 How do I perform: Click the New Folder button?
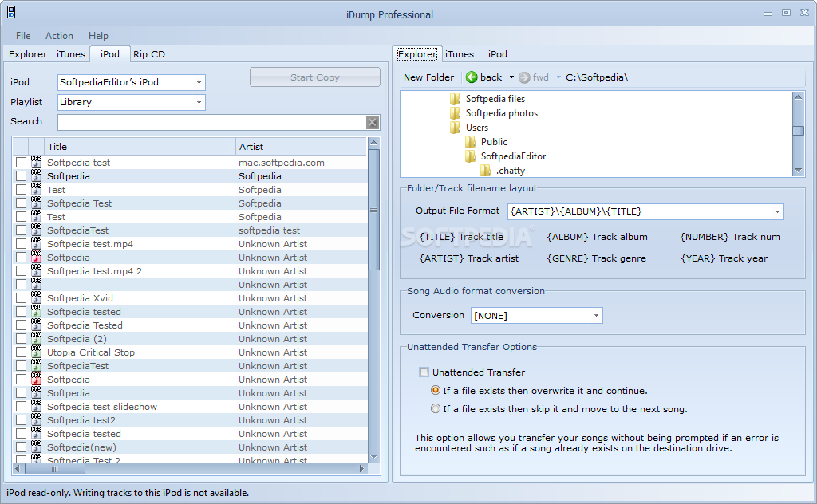(x=428, y=77)
